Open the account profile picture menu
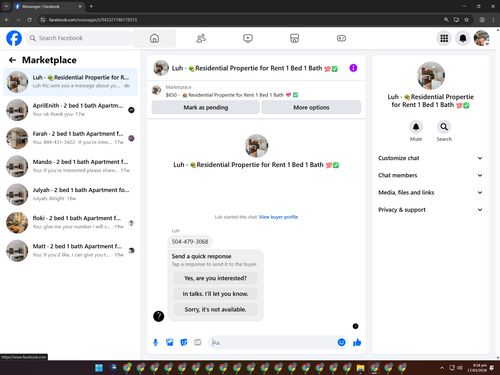 click(x=482, y=38)
